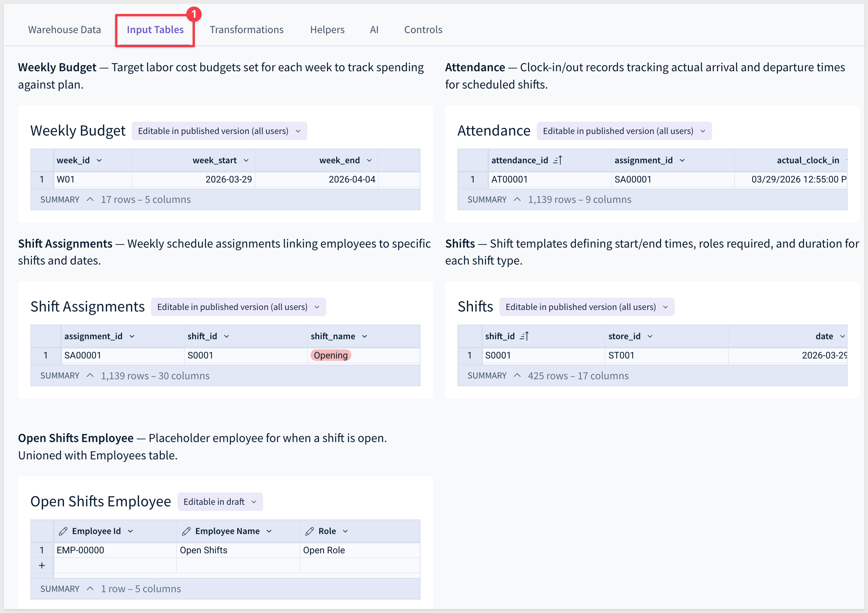Open assignment_id column menu in Shift Assignments
The image size is (868, 613).
click(x=132, y=336)
